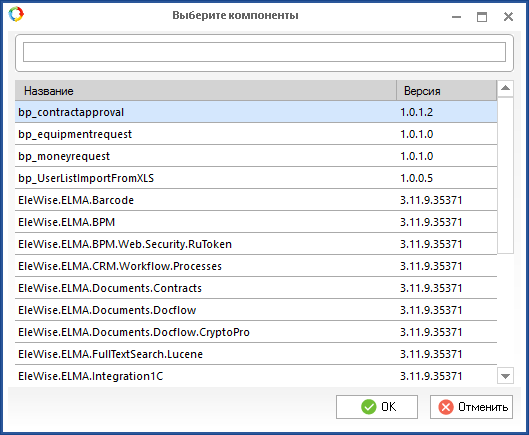Maximize the Выберите компоненты window
Image resolution: width=529 pixels, height=435 pixels.
pyautogui.click(x=482, y=17)
